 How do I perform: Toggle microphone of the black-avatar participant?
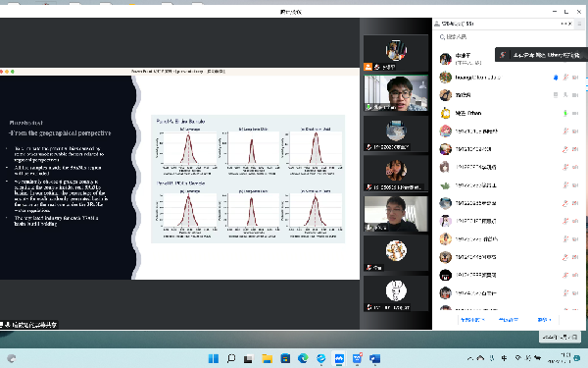[x=565, y=275]
